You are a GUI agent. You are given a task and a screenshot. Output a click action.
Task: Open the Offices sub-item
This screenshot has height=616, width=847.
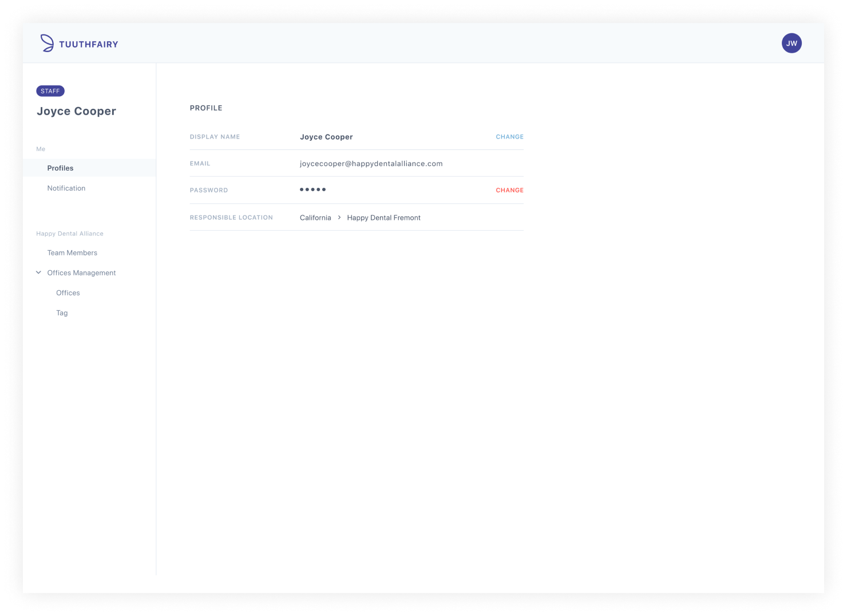[x=68, y=293]
